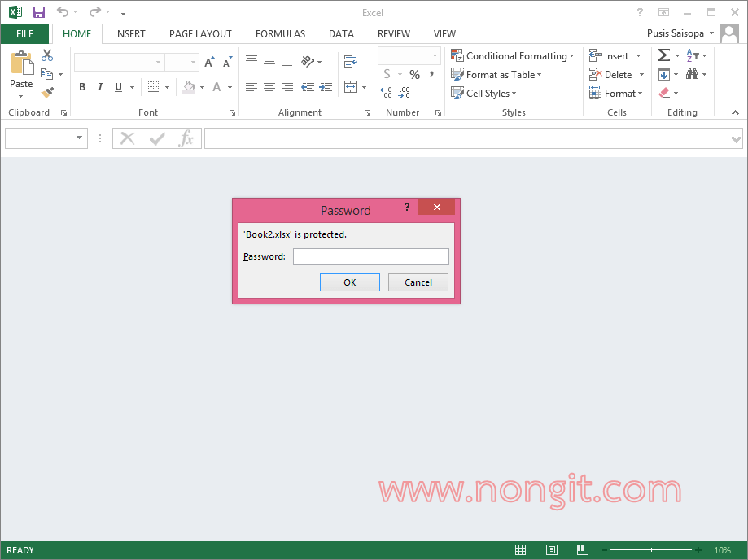Viewport: 748px width, 560px height.
Task: Select the Format Painter brush icon
Action: 47,92
